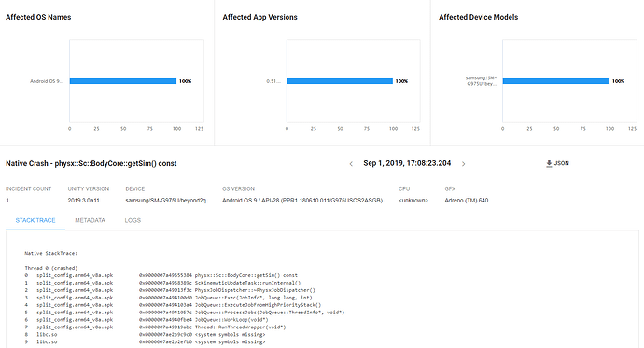644x348 pixels.
Task: Open the LOGS tab
Action: 133,220
